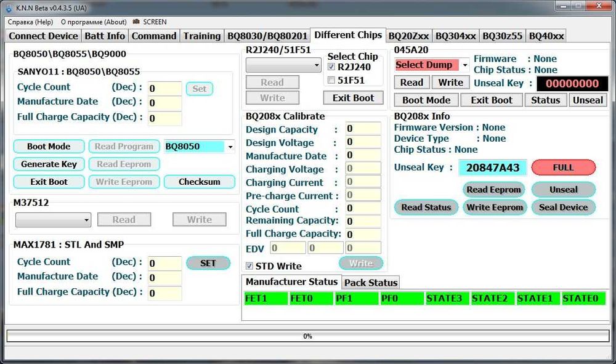This screenshot has height=364, width=616.
Task: Click the BQ208x Write Eeprom button
Action: point(495,208)
